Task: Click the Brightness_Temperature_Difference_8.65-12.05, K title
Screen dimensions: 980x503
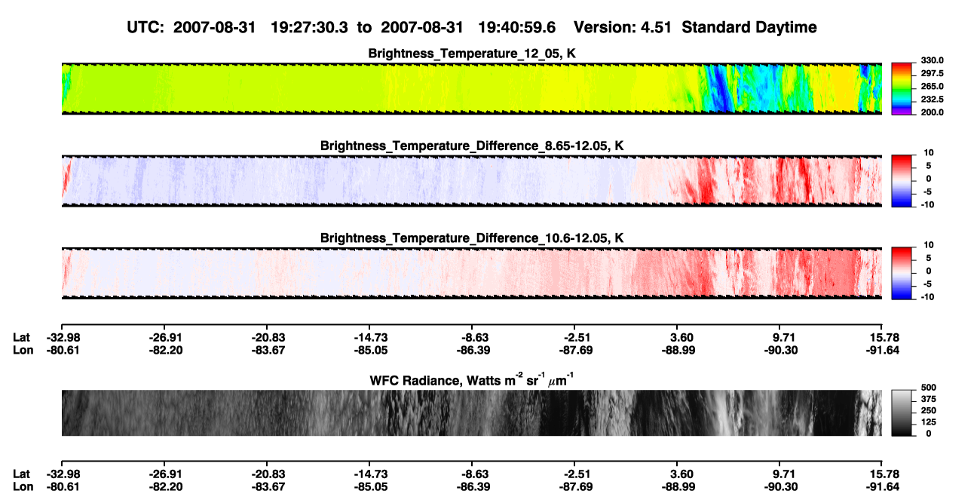Action: click(472, 146)
